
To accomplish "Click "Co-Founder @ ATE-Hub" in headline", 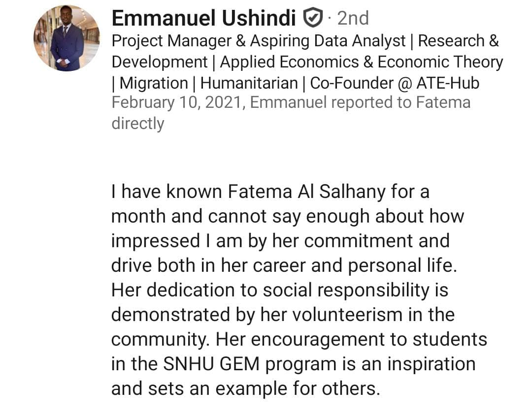I will click(395, 83).
